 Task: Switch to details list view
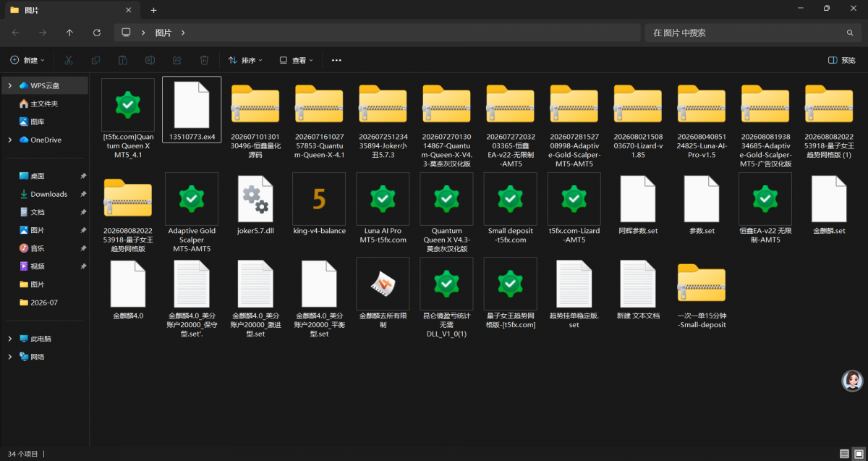pos(843,454)
